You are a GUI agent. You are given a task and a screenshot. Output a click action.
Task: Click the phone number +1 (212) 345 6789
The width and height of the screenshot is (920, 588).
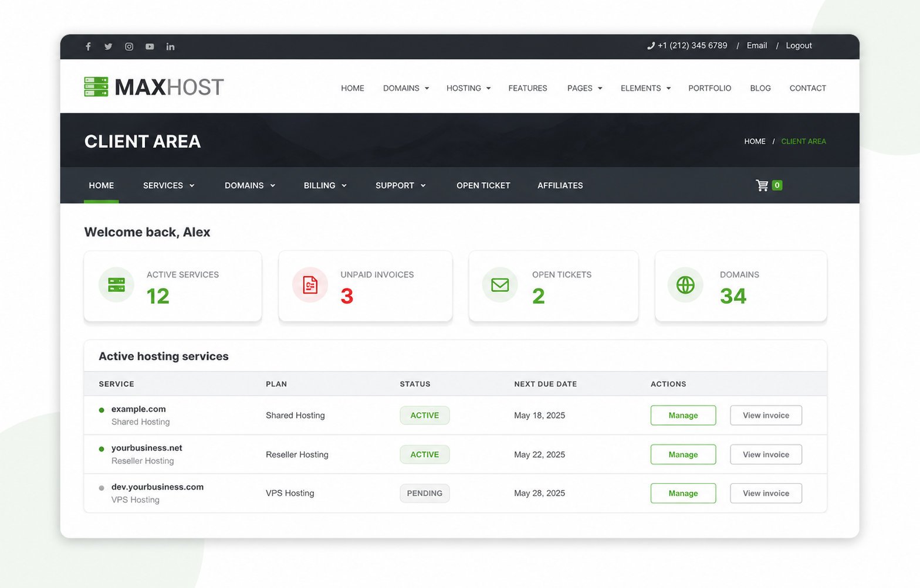point(692,46)
